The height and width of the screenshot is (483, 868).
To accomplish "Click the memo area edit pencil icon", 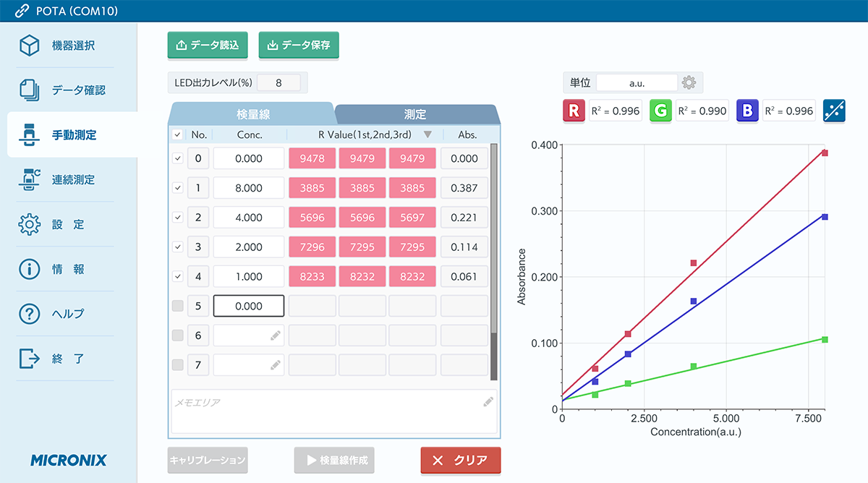I will (488, 402).
